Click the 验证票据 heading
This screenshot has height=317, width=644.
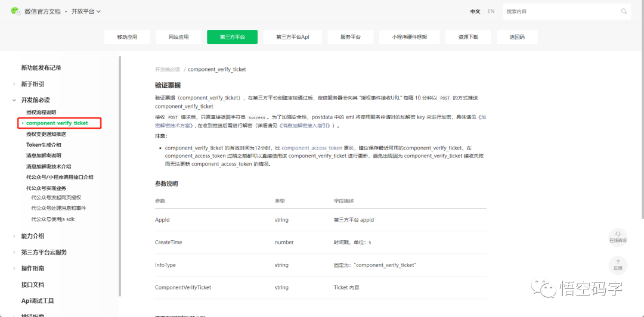[x=168, y=85]
